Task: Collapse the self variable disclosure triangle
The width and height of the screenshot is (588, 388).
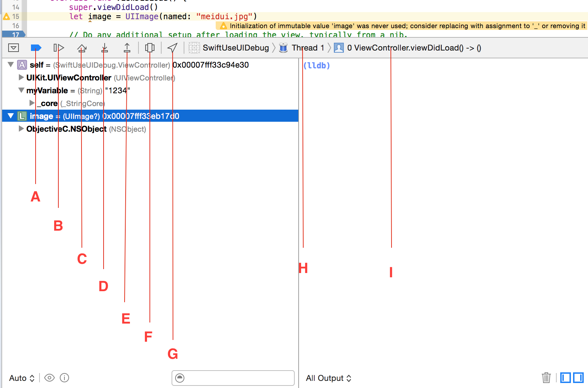Action: pos(11,65)
